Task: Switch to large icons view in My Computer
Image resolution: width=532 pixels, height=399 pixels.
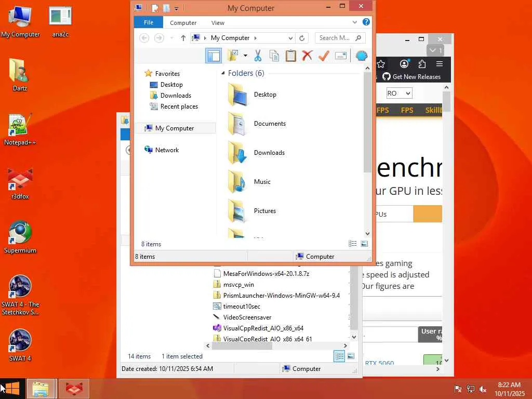Action: [364, 244]
